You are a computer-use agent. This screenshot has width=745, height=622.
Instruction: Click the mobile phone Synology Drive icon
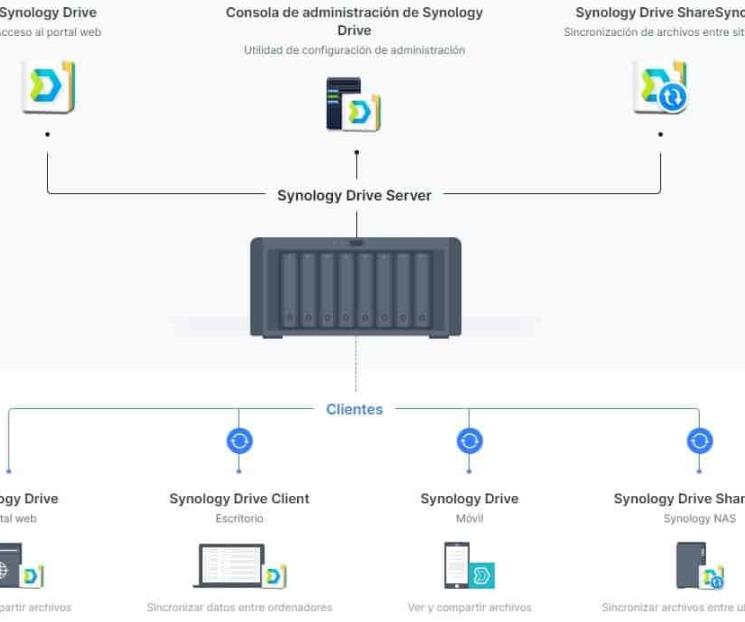pyautogui.click(x=469, y=565)
